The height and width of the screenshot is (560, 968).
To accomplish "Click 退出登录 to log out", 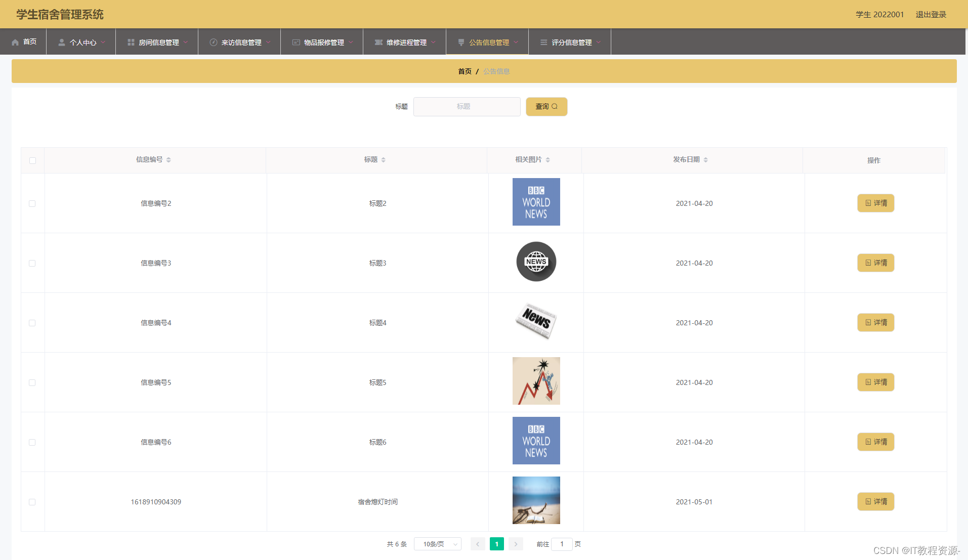I will click(x=931, y=14).
